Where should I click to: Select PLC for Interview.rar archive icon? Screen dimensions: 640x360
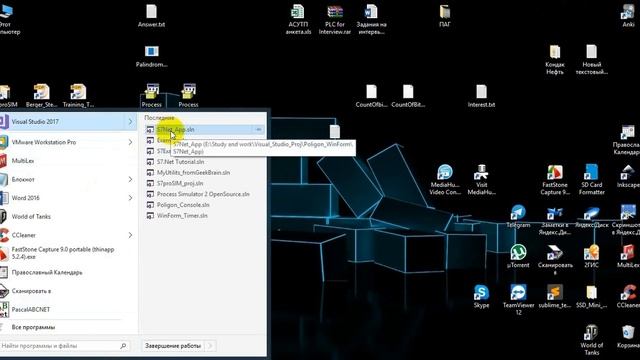(x=335, y=19)
